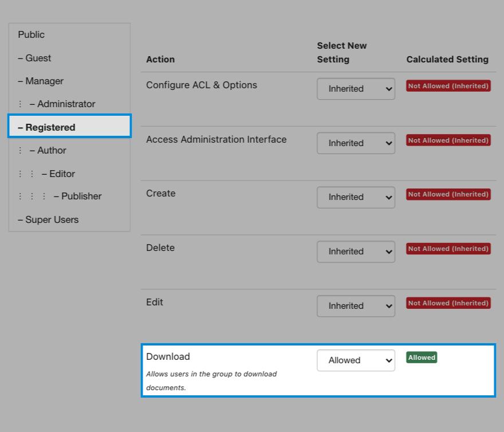Open Access Administration Interface setting dropdown
Screen dimensions: 504x432
coord(356,143)
